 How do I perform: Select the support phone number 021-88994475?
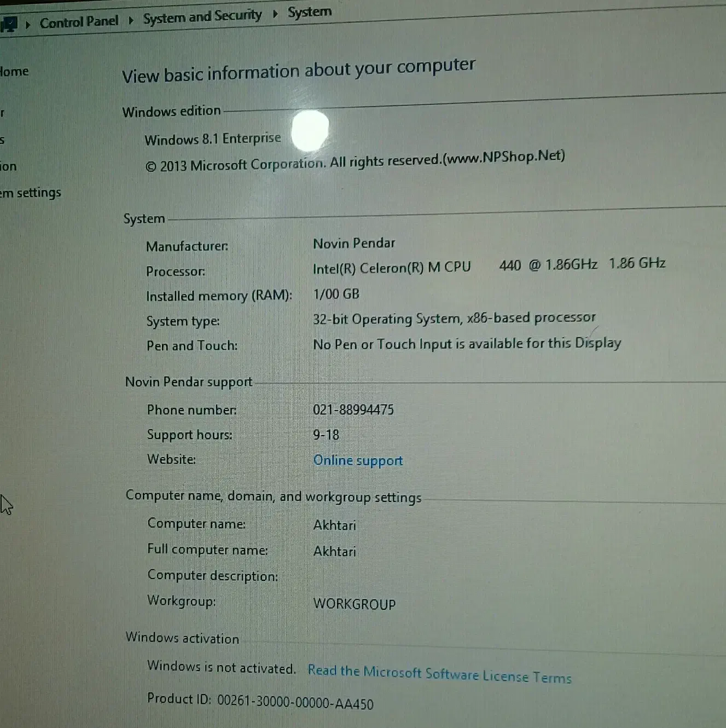click(353, 410)
